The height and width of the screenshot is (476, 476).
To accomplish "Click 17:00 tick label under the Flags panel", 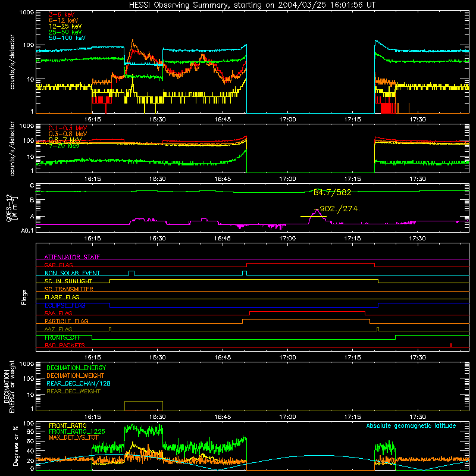I will (x=287, y=358).
